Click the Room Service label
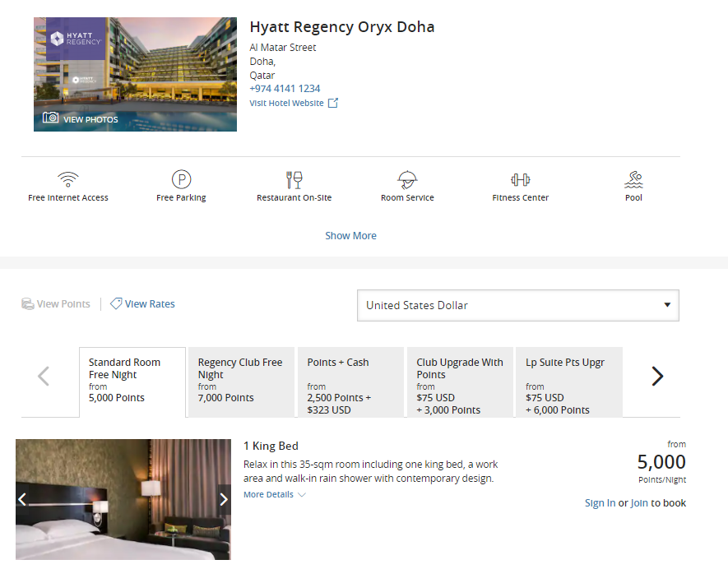The width and height of the screenshot is (728, 569). click(x=407, y=197)
